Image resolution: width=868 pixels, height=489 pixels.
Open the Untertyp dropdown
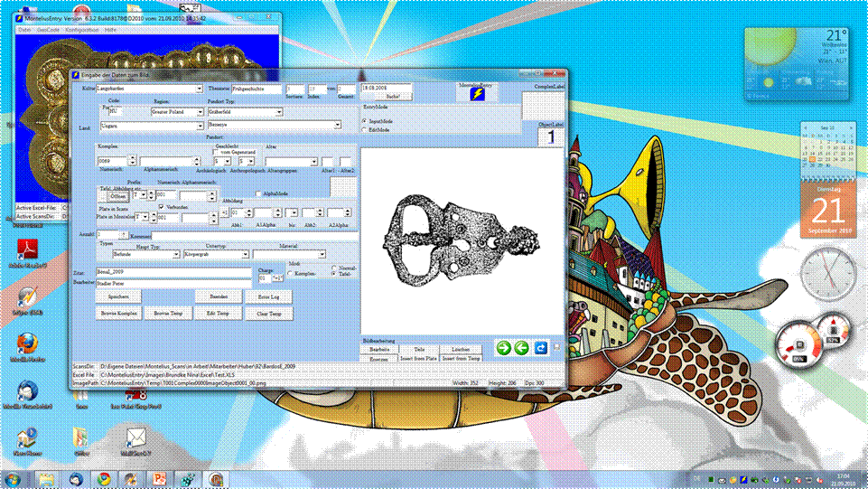[x=245, y=254]
